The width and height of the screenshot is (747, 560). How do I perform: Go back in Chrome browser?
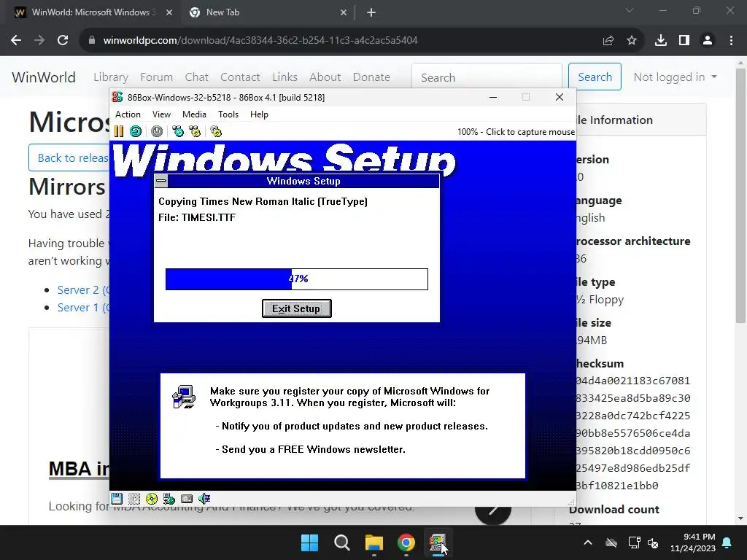(x=16, y=41)
